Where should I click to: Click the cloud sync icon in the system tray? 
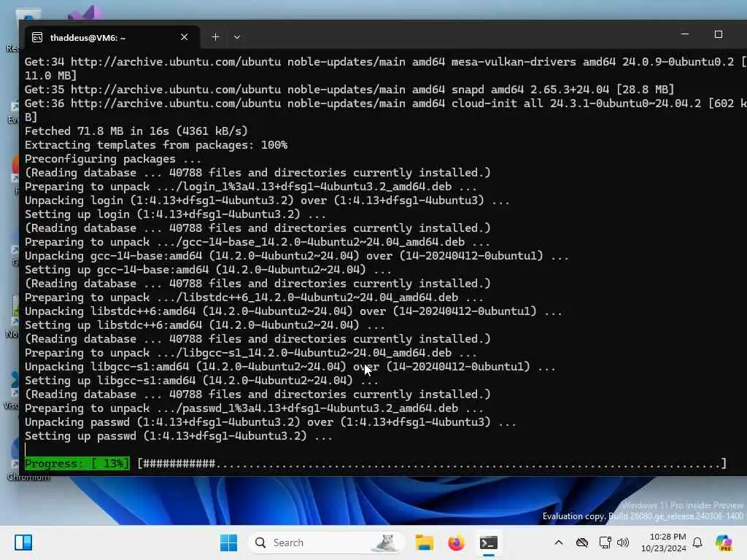coord(581,542)
